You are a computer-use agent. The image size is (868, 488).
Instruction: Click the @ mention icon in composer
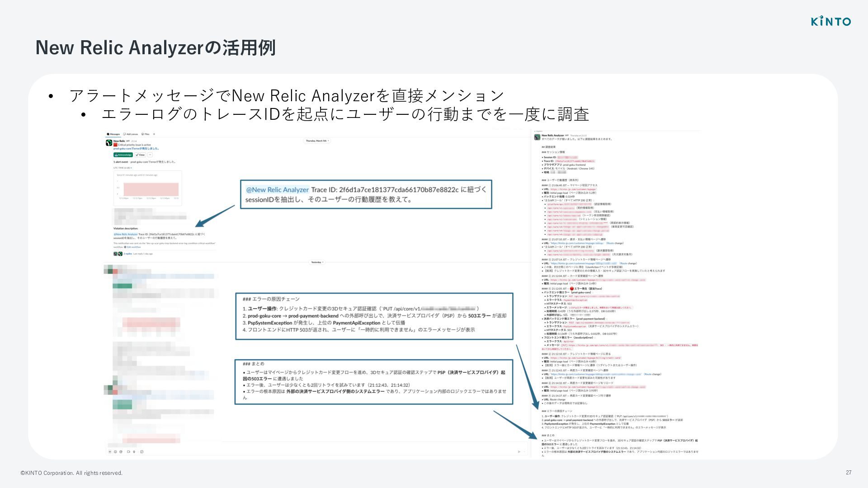point(121,451)
